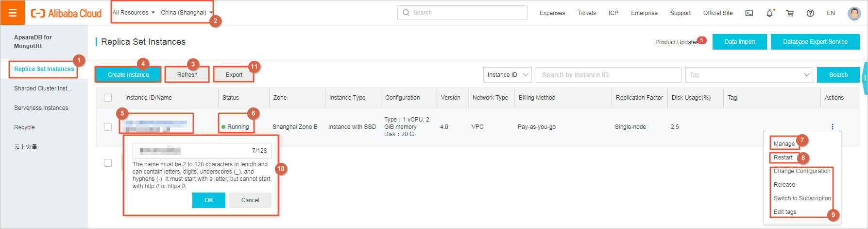Select Change Configuration in the actions menu
This screenshot has width=868, height=229.
click(802, 171)
